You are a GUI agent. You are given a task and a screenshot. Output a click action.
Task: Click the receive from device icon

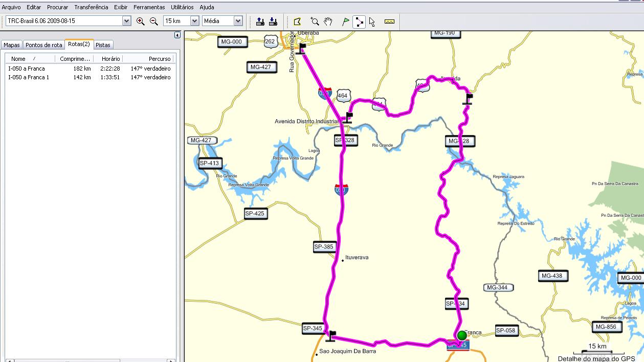click(x=273, y=21)
